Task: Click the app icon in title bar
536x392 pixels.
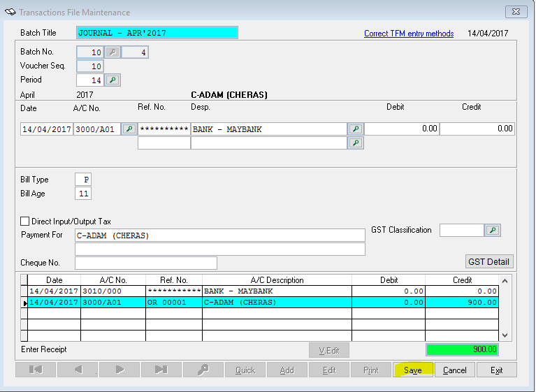Action: [10, 12]
